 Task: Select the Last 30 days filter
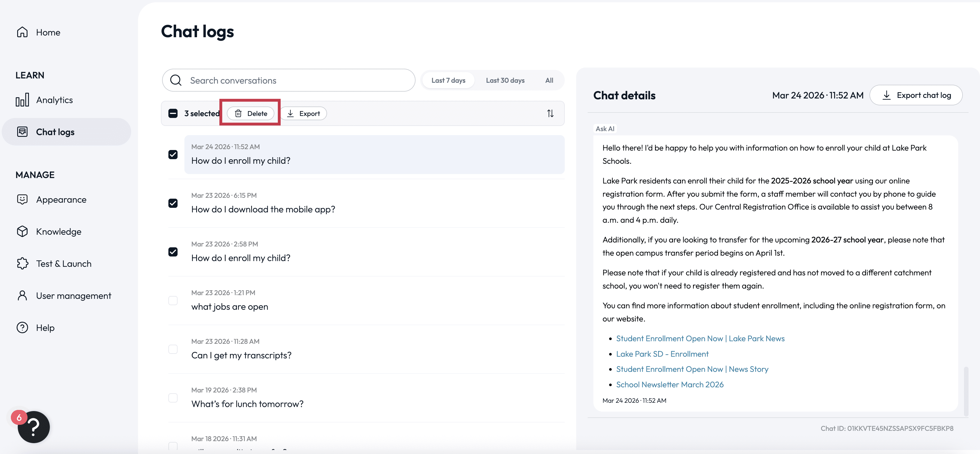point(505,80)
